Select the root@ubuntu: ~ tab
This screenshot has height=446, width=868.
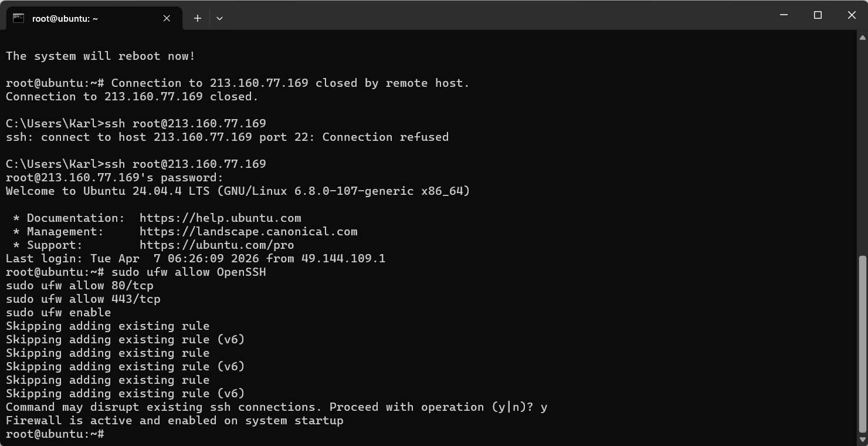pyautogui.click(x=88, y=18)
